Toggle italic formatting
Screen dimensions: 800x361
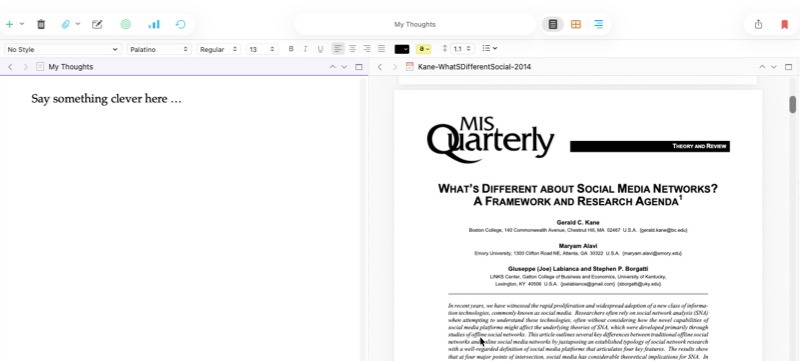pyautogui.click(x=305, y=49)
